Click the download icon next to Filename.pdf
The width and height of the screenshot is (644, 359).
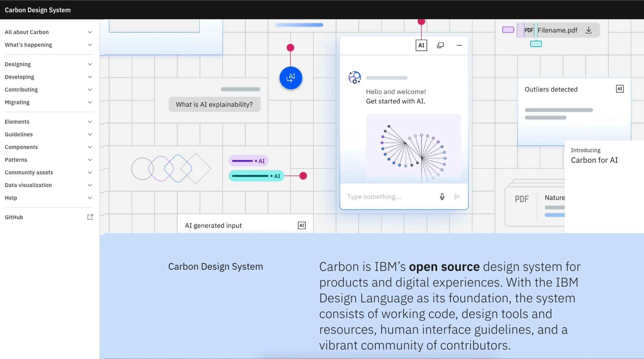(588, 30)
